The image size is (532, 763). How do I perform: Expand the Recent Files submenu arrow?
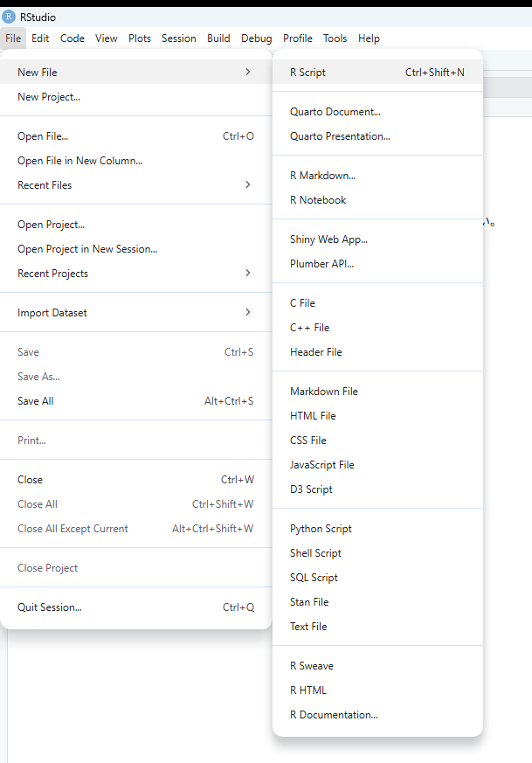248,185
